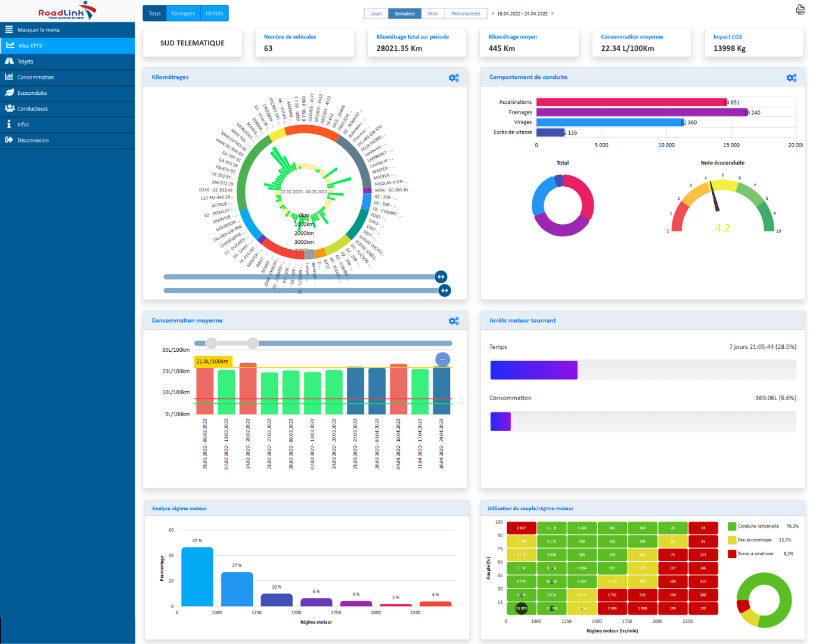The image size is (813, 644).
Task: Switch to the Unités tab
Action: point(215,13)
